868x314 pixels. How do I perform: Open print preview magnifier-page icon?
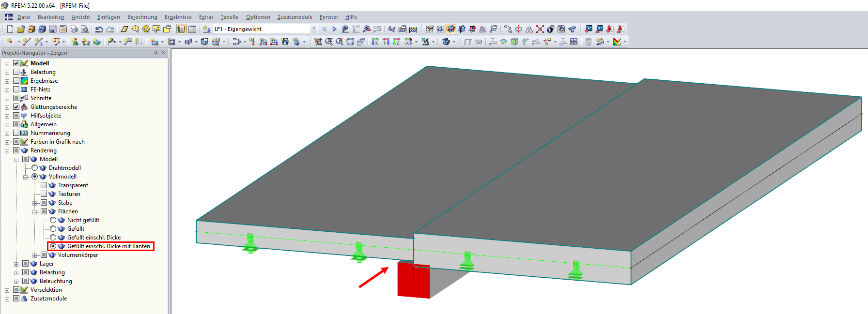[85, 29]
